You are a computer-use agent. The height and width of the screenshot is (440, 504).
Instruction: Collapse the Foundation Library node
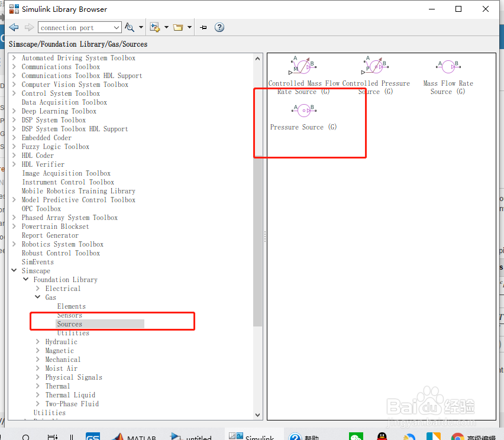(25, 280)
